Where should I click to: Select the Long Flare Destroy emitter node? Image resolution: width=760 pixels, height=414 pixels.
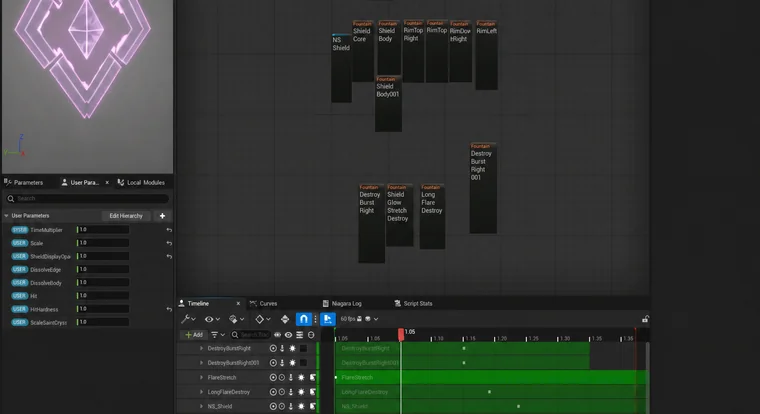pos(432,216)
